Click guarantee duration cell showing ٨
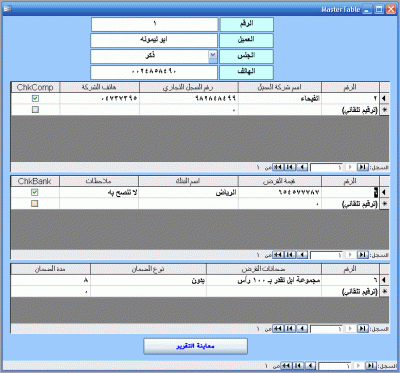400x373 pixels. 51,280
